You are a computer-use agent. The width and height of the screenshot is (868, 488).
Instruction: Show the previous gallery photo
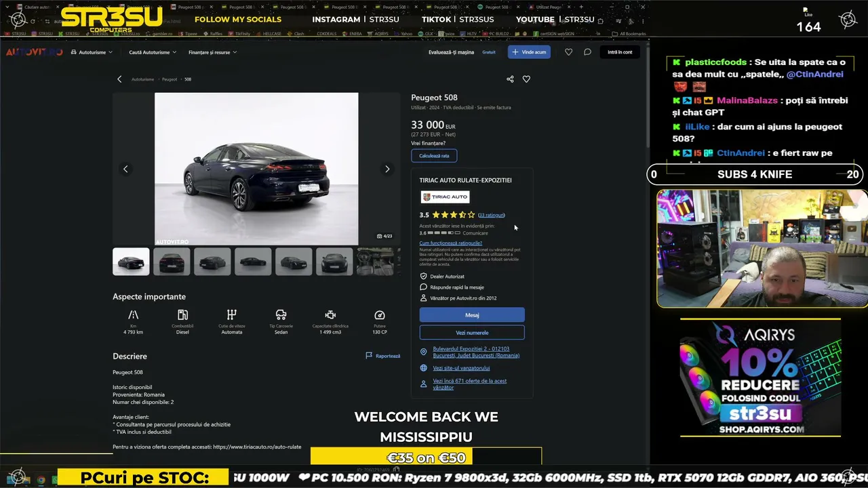click(125, 169)
